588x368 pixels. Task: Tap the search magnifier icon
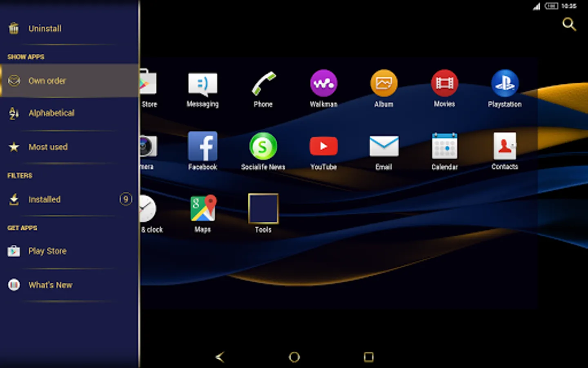(569, 24)
